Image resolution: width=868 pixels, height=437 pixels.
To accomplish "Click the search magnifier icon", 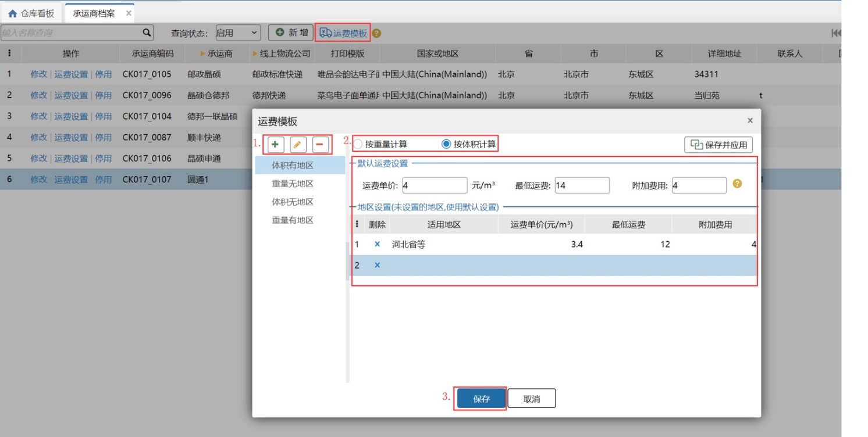I will (147, 33).
